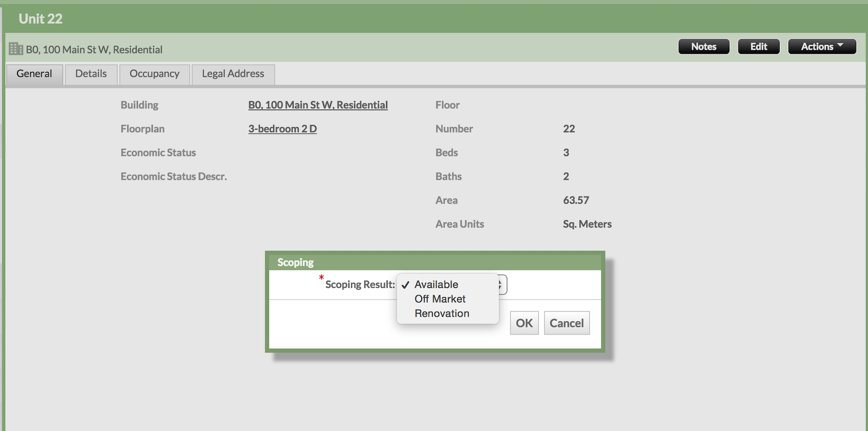Click the Scoping Result field label
The height and width of the screenshot is (431, 868).
360,284
